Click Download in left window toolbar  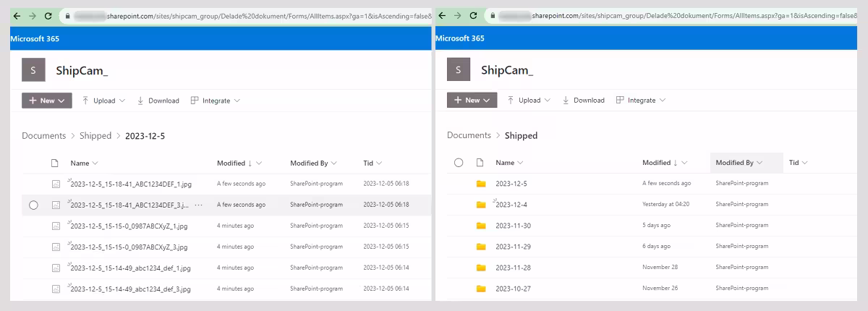158,101
